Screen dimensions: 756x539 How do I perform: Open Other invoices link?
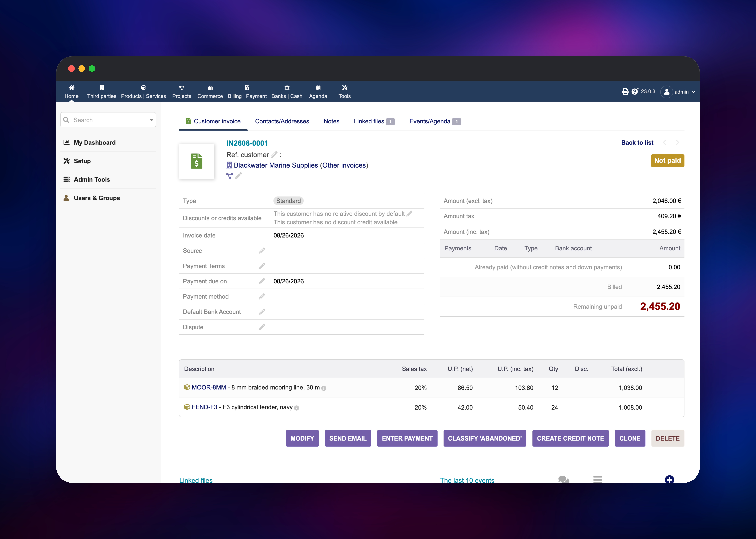(x=344, y=165)
